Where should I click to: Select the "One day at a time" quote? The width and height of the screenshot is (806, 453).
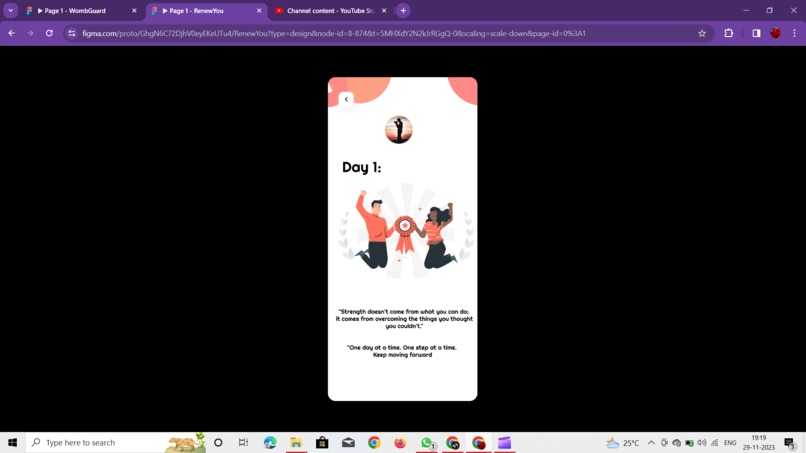coord(402,351)
